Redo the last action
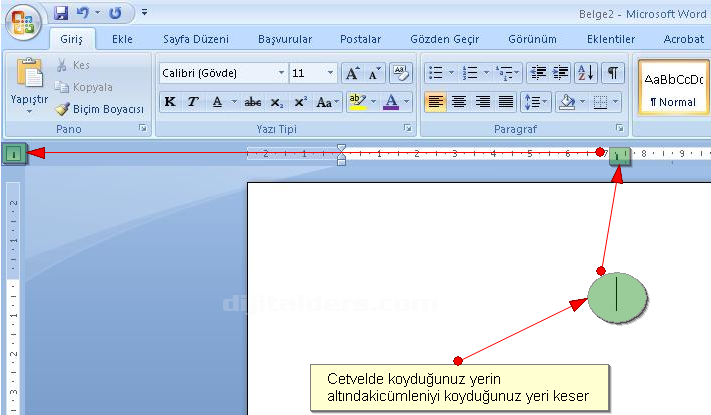 pyautogui.click(x=115, y=13)
